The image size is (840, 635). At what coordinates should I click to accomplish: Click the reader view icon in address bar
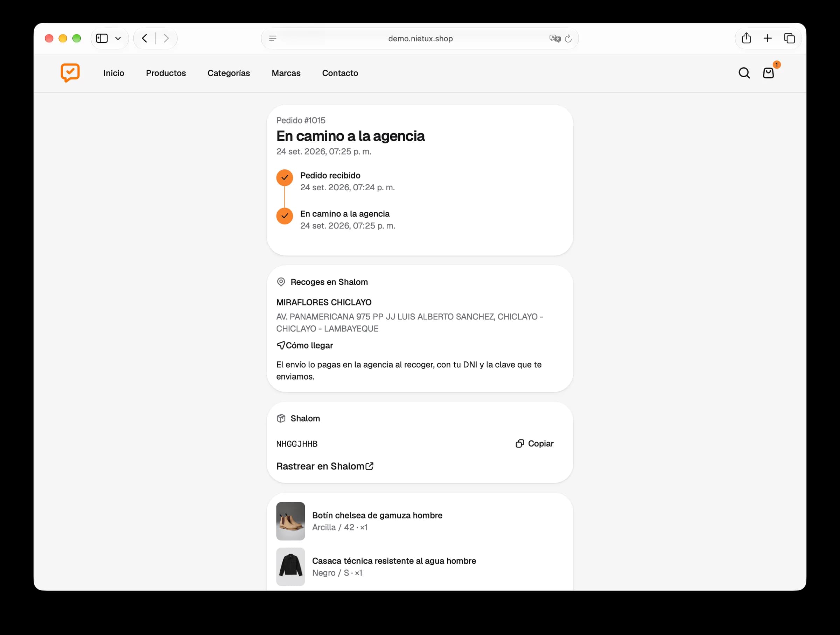(273, 38)
